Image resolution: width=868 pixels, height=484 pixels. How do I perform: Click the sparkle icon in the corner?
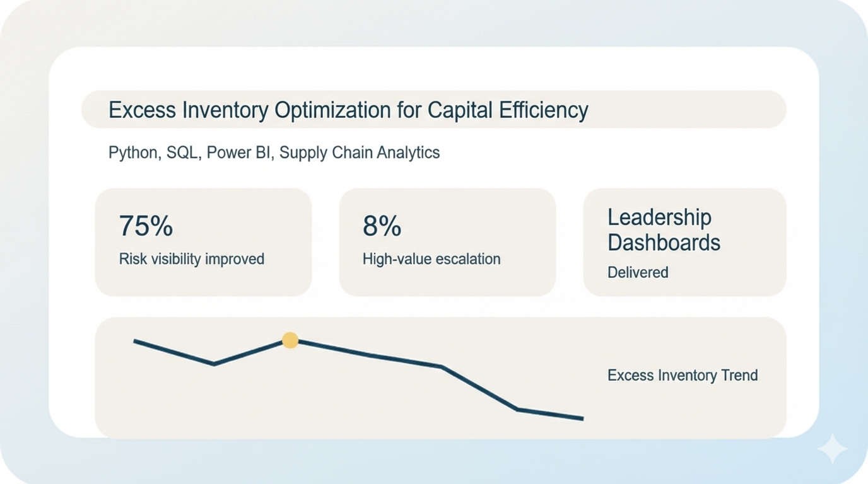point(832,449)
